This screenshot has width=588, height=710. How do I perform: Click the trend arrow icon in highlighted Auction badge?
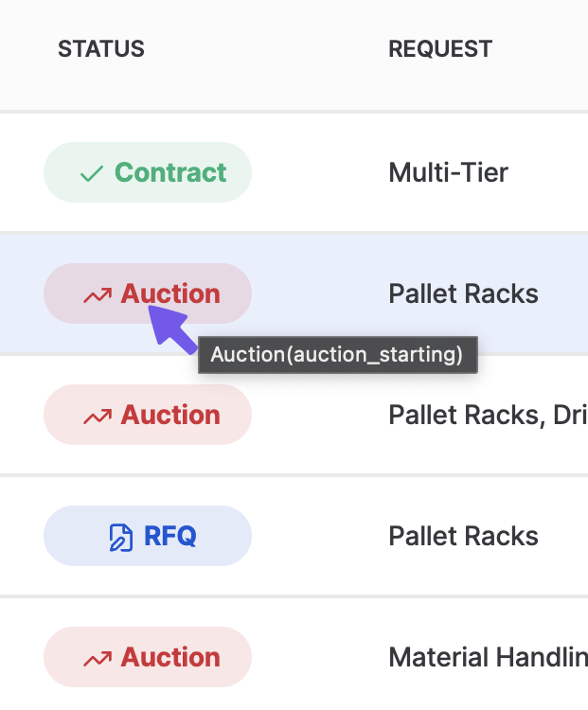click(x=98, y=295)
